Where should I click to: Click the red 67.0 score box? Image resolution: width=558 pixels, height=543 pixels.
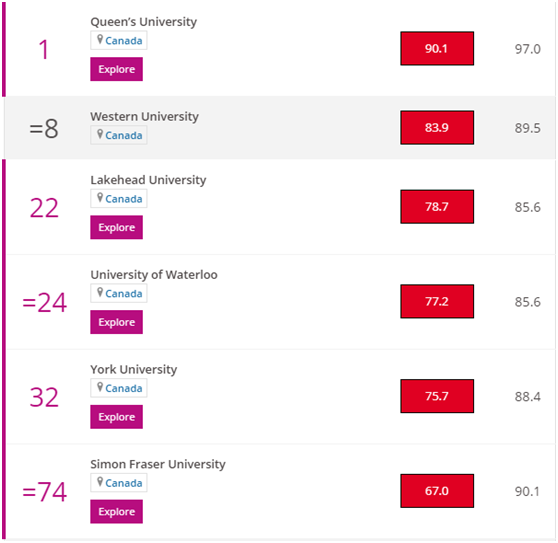tap(437, 491)
